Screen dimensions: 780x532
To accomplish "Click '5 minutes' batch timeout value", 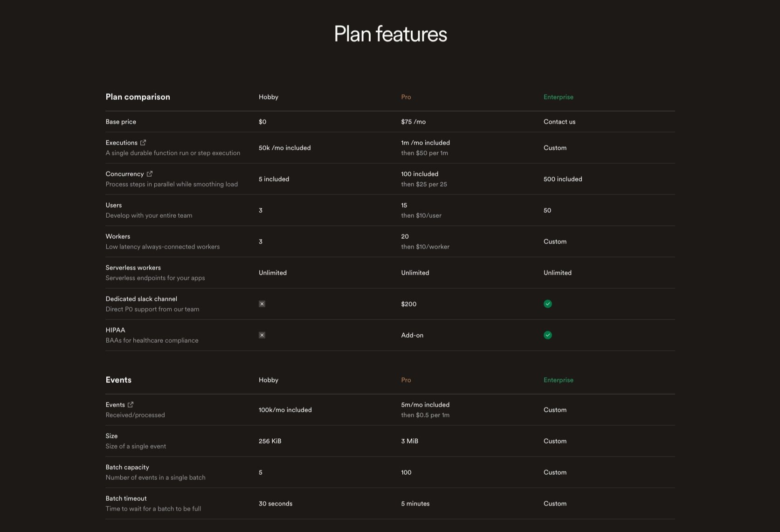I will [415, 504].
